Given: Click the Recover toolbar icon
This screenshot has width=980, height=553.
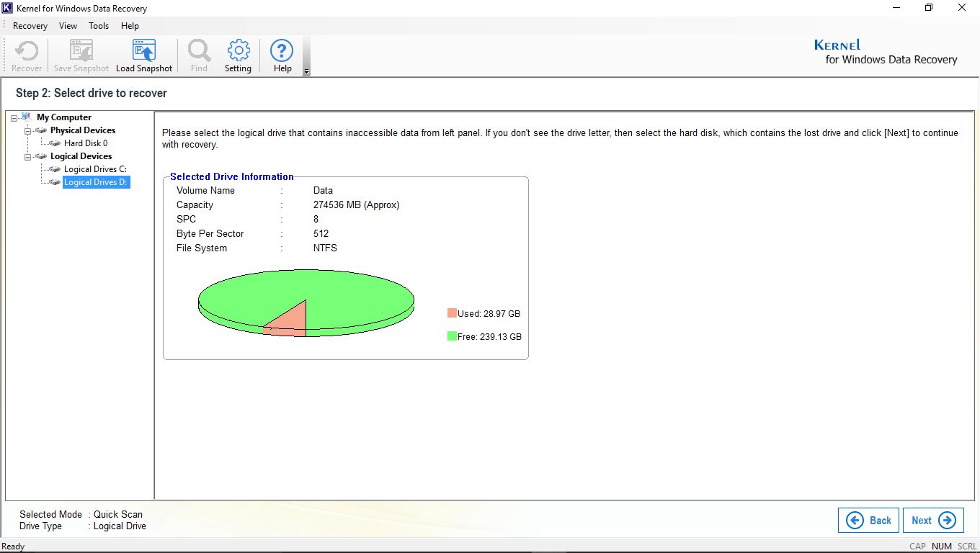Looking at the screenshot, I should tap(27, 51).
